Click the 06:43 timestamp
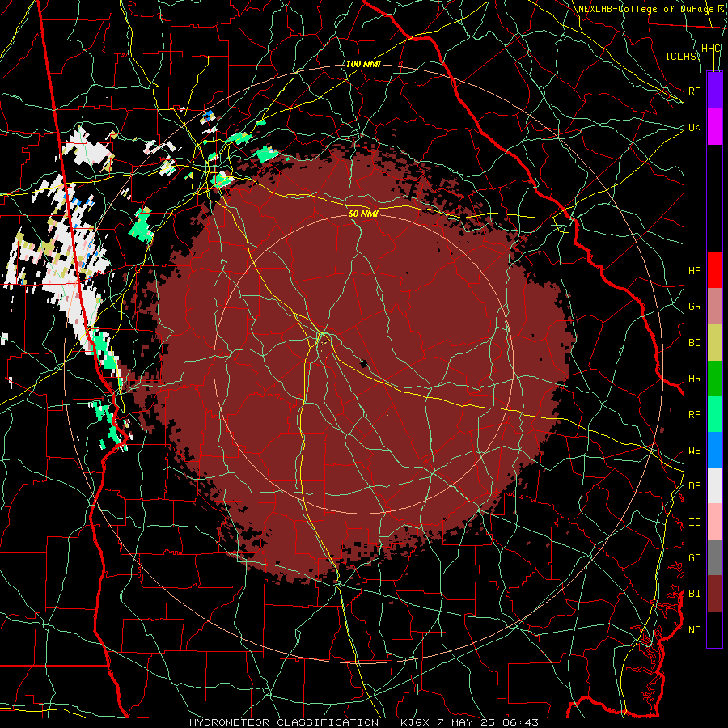The width and height of the screenshot is (728, 728). coord(522,722)
